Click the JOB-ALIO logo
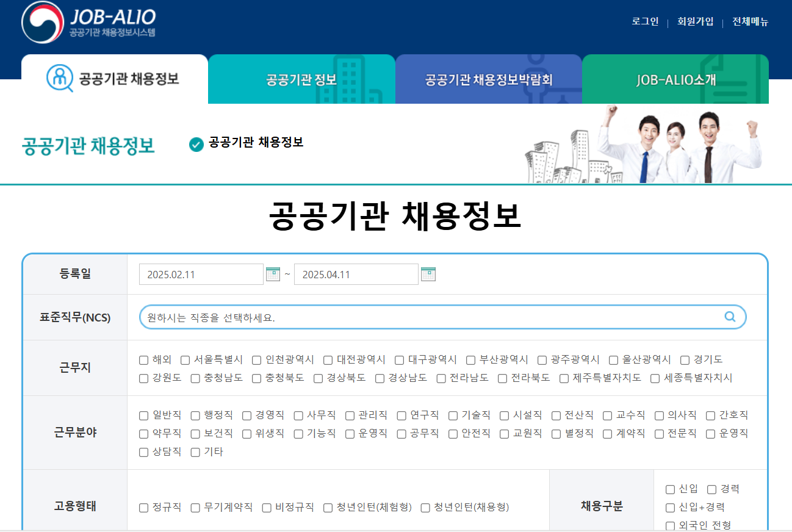Viewport: 792px width, 532px height. (88, 22)
